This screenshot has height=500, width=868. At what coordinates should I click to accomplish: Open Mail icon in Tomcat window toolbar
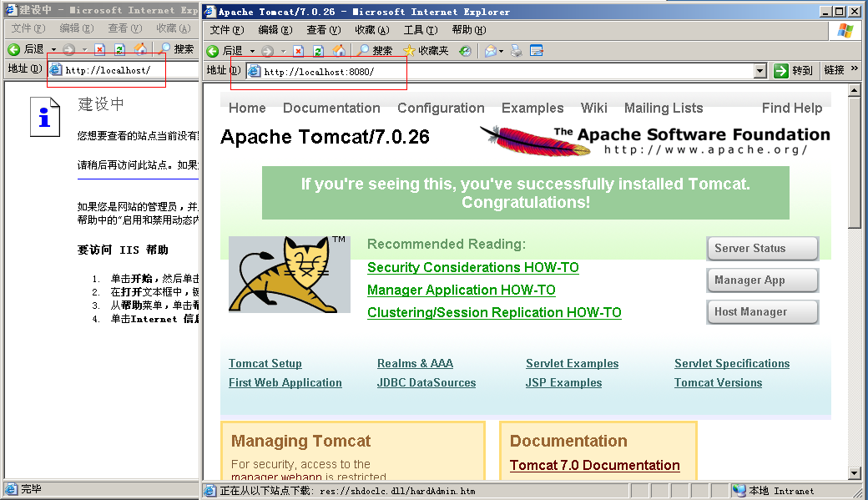pyautogui.click(x=491, y=51)
